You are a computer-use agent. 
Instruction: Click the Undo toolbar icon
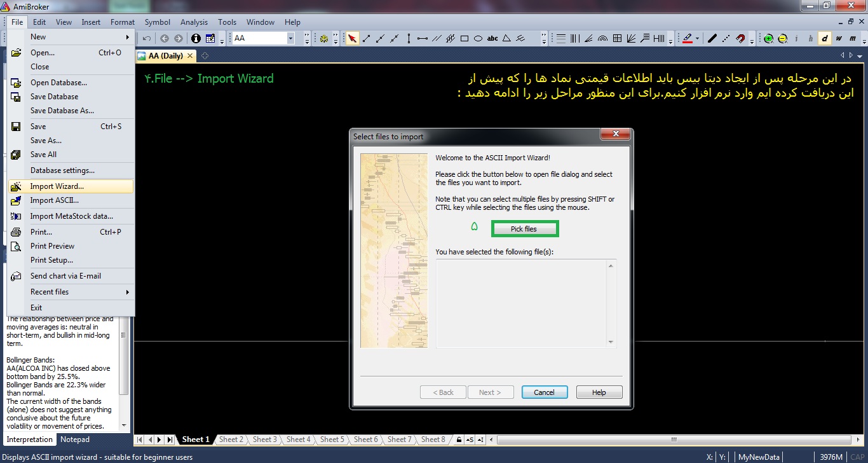pos(147,38)
